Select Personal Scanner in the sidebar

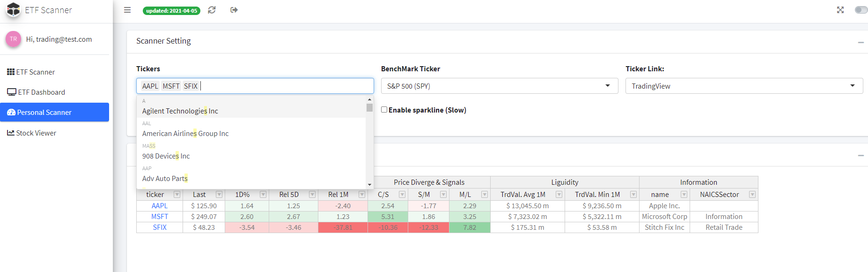(54, 112)
